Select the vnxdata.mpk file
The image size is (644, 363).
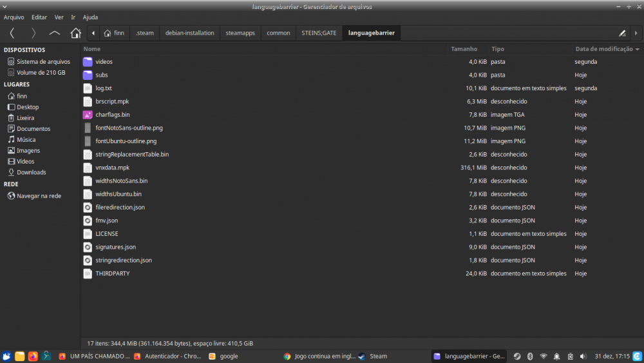[112, 168]
